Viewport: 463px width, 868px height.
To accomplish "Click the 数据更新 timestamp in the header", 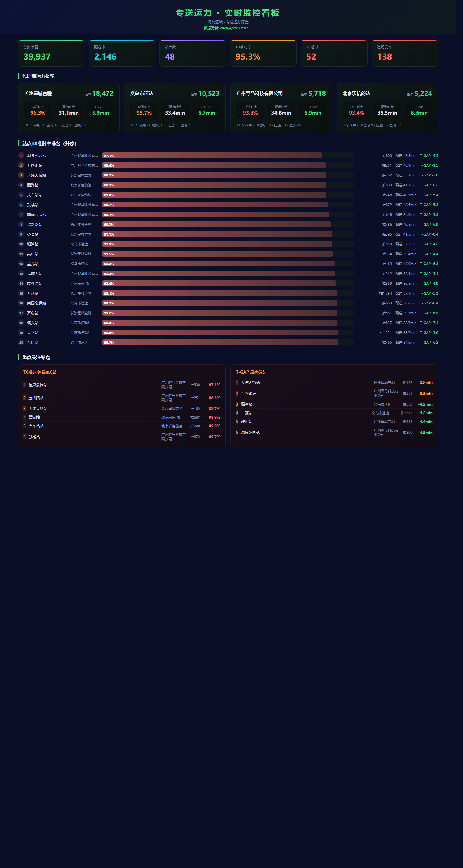I will pyautogui.click(x=228, y=28).
